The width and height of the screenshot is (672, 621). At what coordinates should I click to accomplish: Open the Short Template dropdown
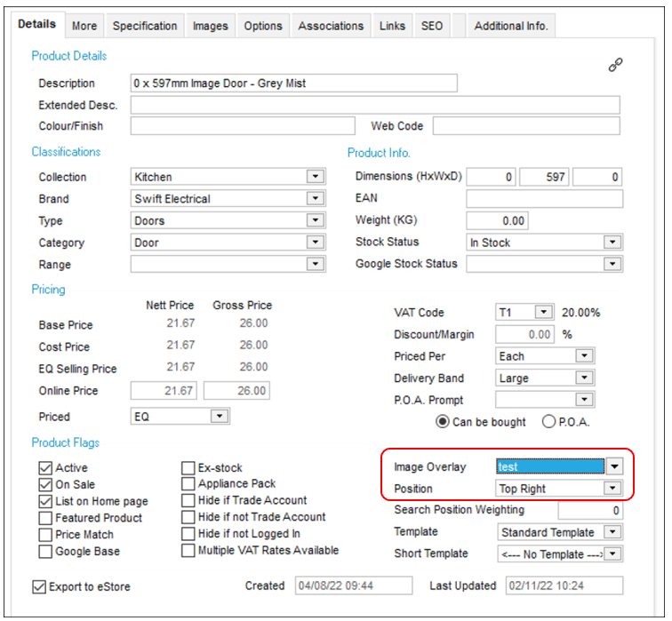point(612,553)
